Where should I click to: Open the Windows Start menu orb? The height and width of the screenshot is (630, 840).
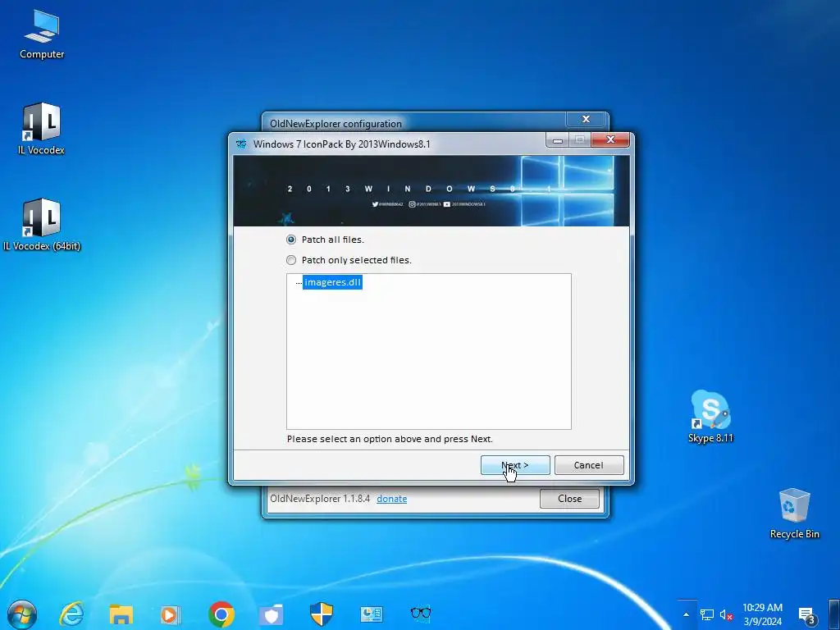[22, 614]
